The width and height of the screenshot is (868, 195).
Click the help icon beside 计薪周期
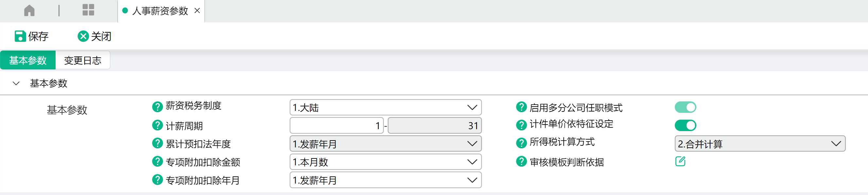[157, 126]
